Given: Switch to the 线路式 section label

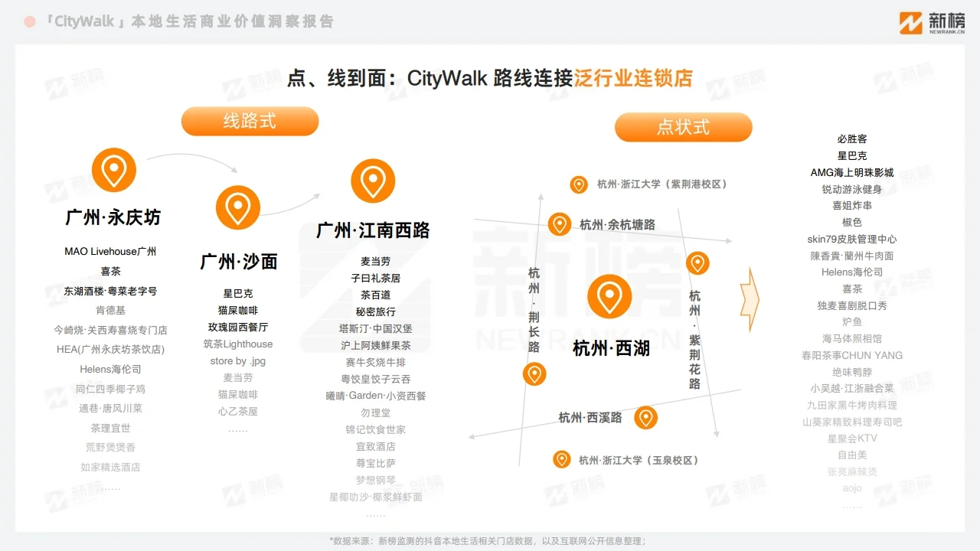Looking at the screenshot, I should pyautogui.click(x=250, y=121).
